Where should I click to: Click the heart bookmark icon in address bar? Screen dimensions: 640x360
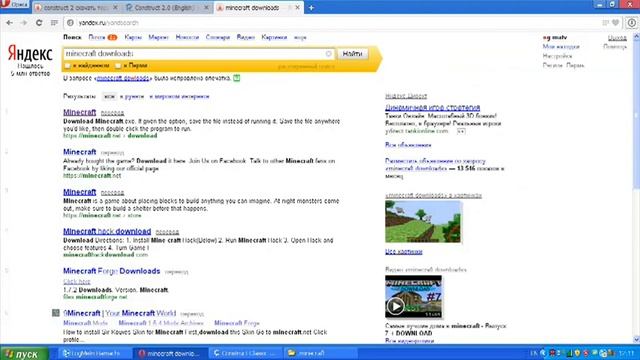pos(616,23)
